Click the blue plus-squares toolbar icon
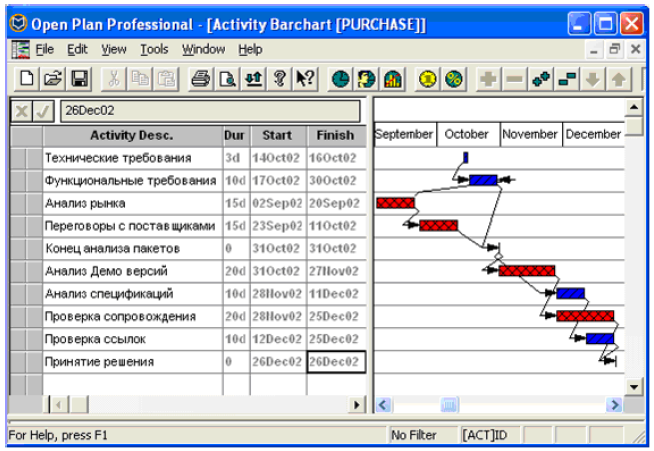 (541, 79)
